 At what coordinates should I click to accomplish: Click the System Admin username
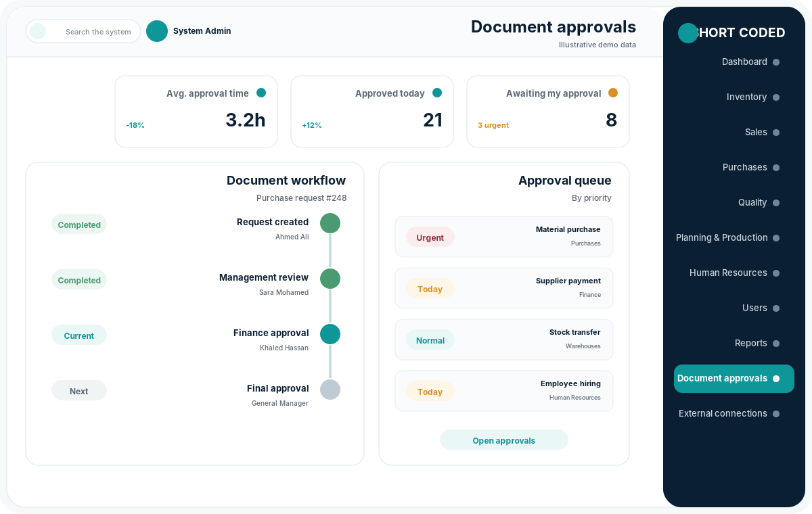point(202,31)
